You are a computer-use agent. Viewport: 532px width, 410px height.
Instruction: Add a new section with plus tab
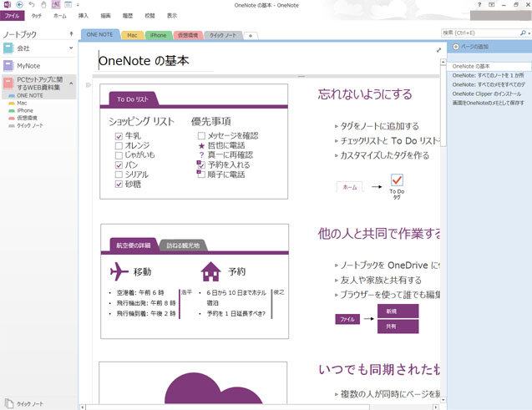(251, 36)
